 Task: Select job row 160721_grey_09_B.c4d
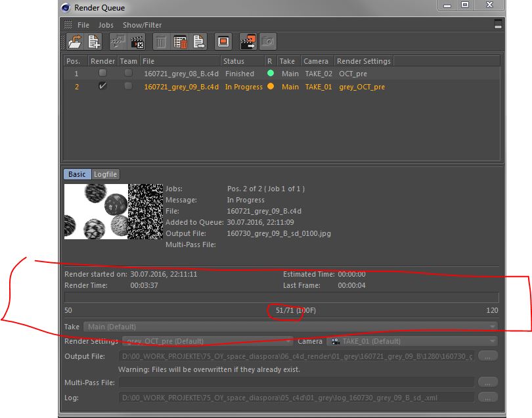(282, 87)
